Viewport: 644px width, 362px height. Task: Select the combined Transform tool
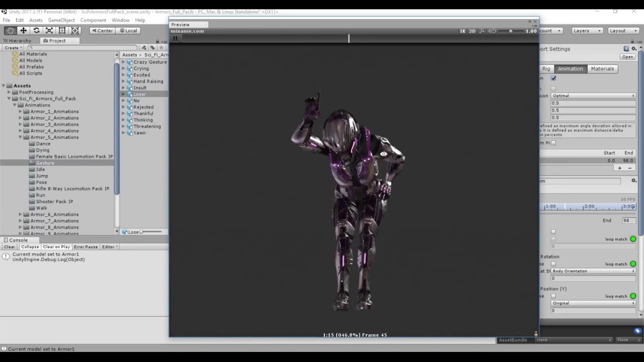tap(75, 31)
